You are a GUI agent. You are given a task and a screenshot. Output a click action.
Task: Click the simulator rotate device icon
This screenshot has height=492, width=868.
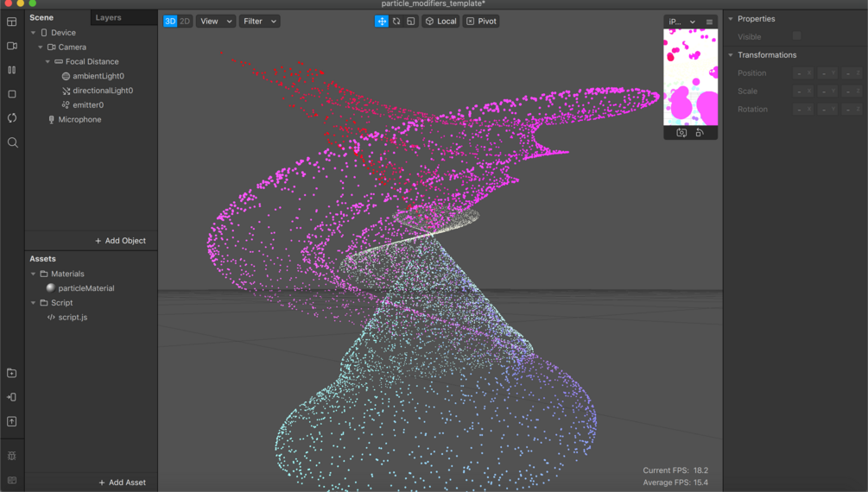click(x=700, y=133)
